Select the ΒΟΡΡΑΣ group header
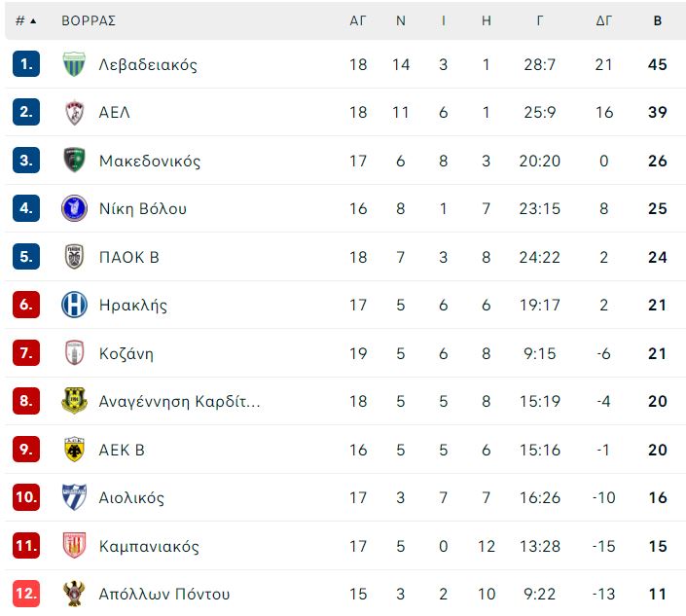 (89, 21)
